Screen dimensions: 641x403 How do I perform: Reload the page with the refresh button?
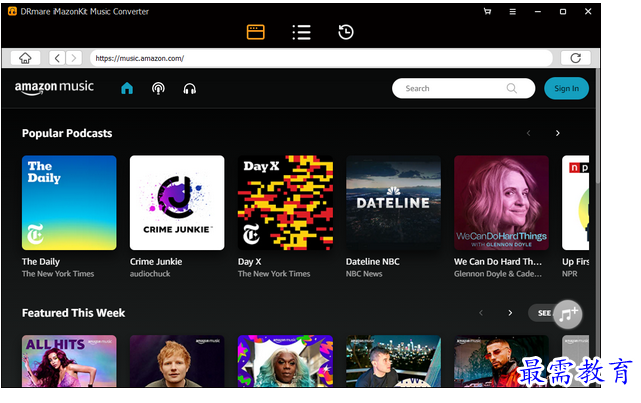pos(575,58)
